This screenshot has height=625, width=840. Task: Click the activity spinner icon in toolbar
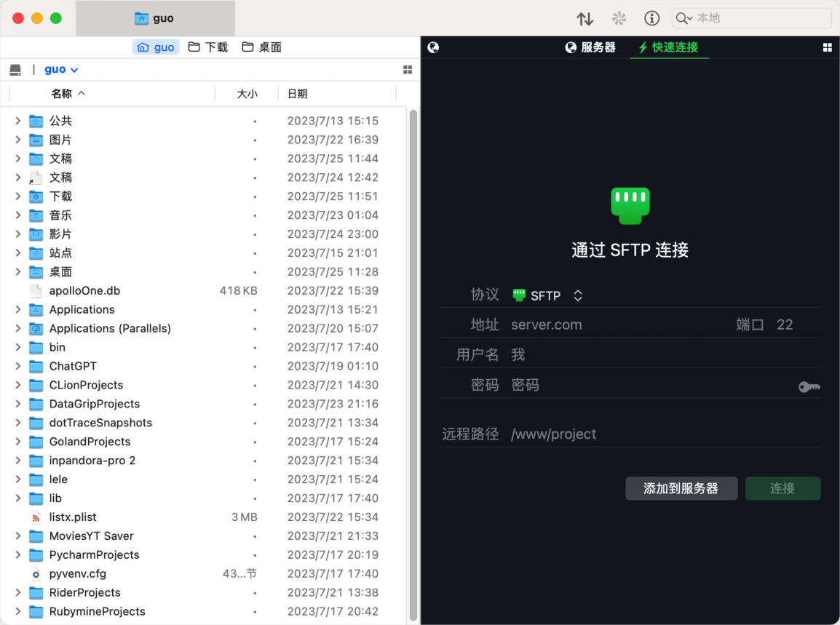(619, 19)
